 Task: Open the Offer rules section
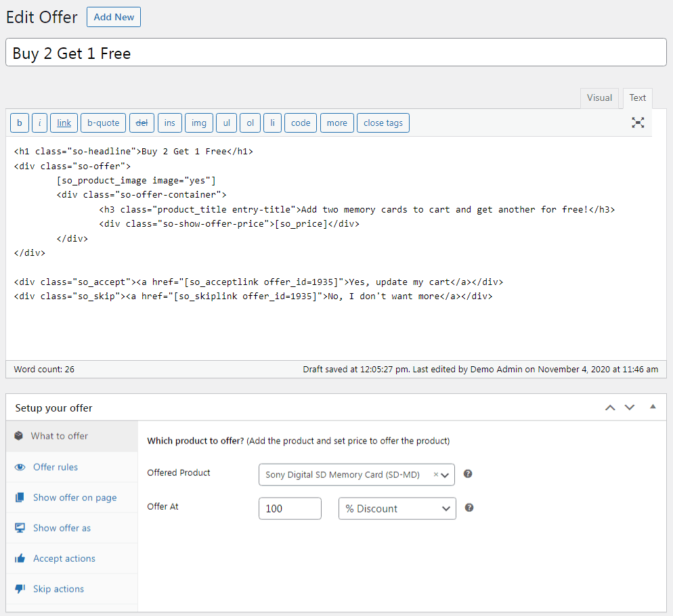pos(72,467)
